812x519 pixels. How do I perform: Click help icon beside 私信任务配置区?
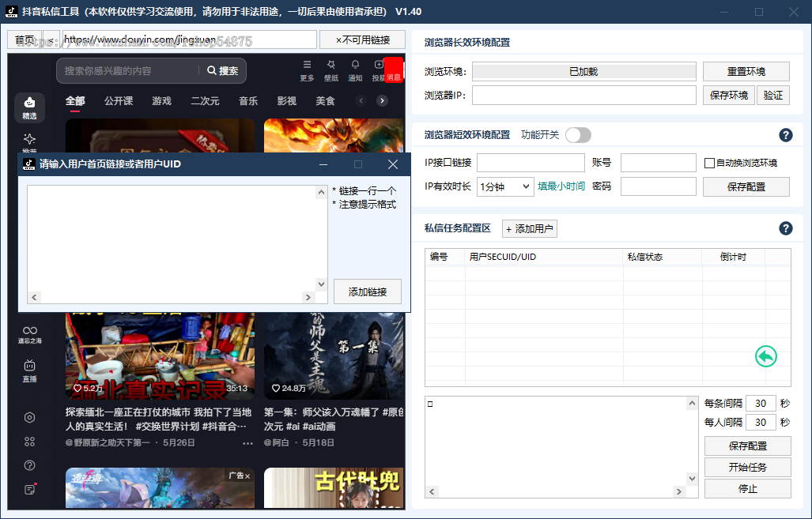786,228
